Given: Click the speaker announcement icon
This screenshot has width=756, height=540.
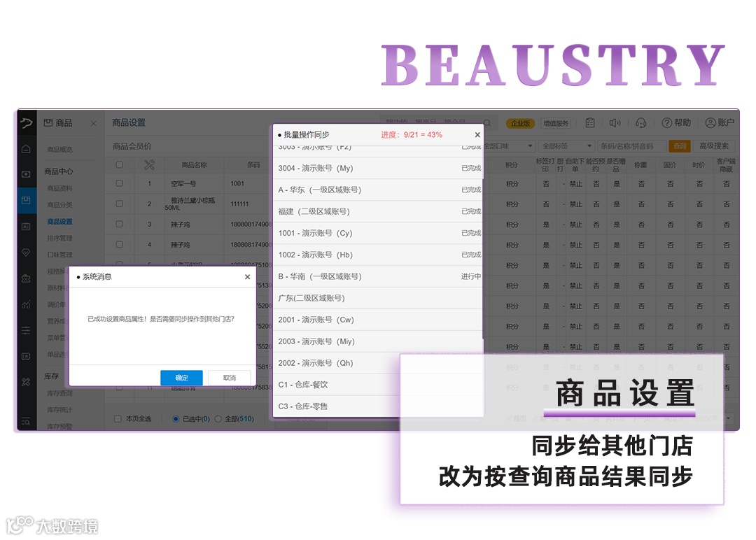Looking at the screenshot, I should tap(615, 123).
